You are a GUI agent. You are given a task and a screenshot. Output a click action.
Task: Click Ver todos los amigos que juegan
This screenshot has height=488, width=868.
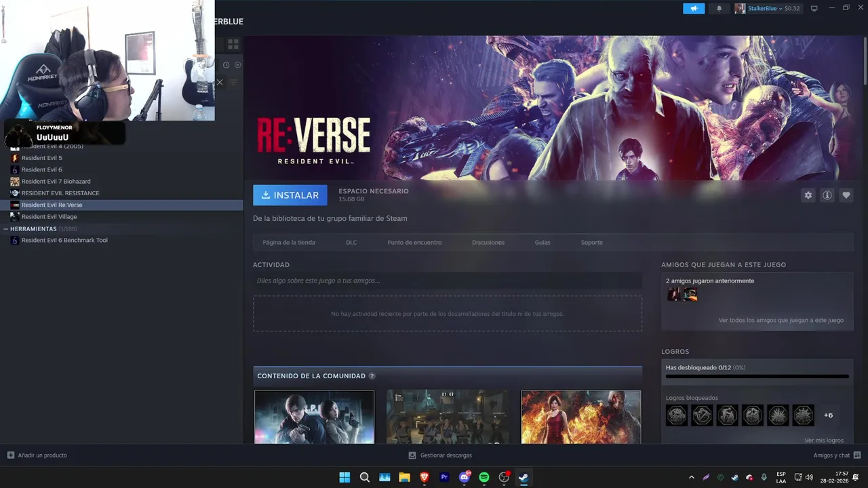(781, 320)
